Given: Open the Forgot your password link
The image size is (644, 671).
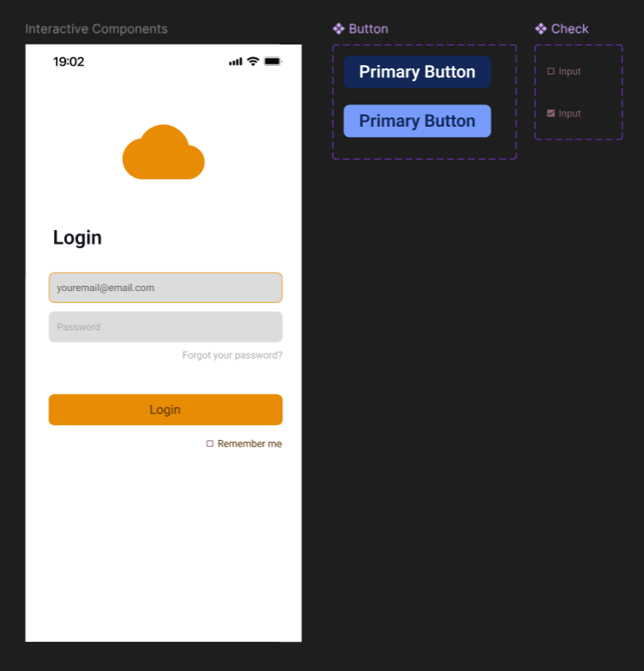Looking at the screenshot, I should 232,355.
